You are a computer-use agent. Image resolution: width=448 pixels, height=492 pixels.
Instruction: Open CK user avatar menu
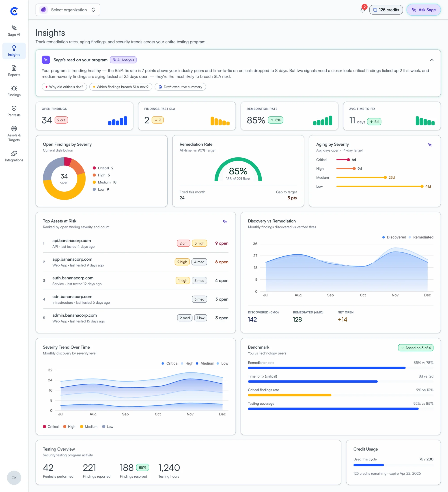pos(14,478)
